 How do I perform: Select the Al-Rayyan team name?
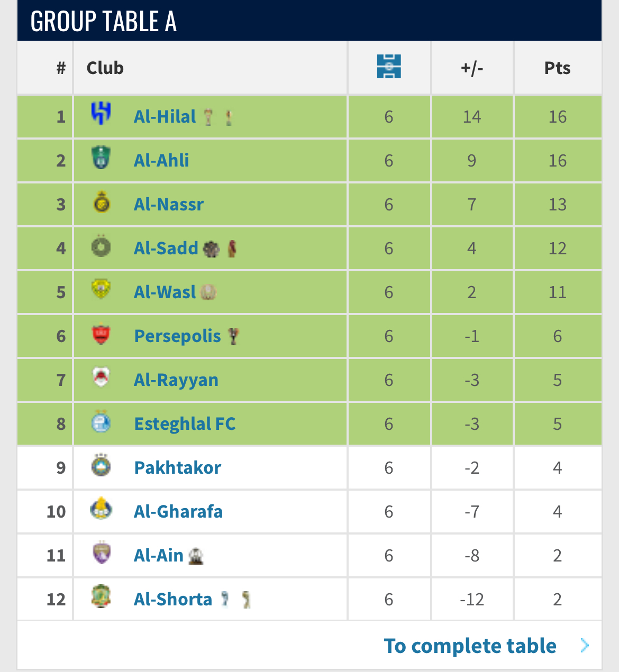176,380
